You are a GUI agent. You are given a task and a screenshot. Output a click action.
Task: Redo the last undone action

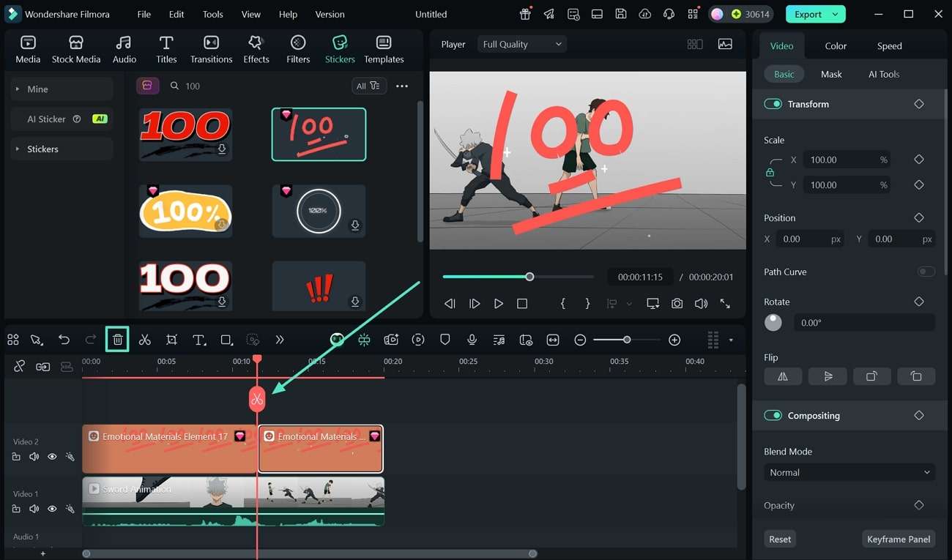(x=91, y=340)
